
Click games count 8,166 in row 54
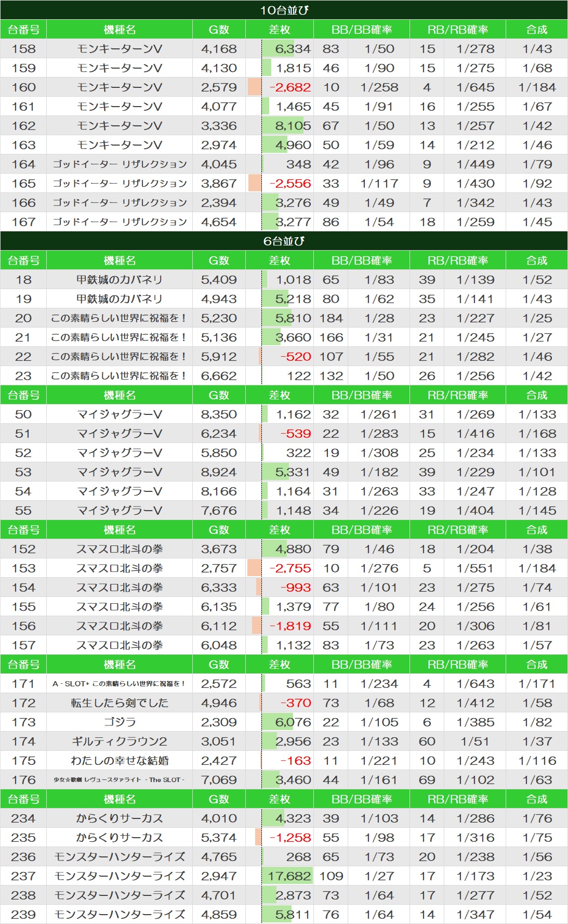(219, 491)
